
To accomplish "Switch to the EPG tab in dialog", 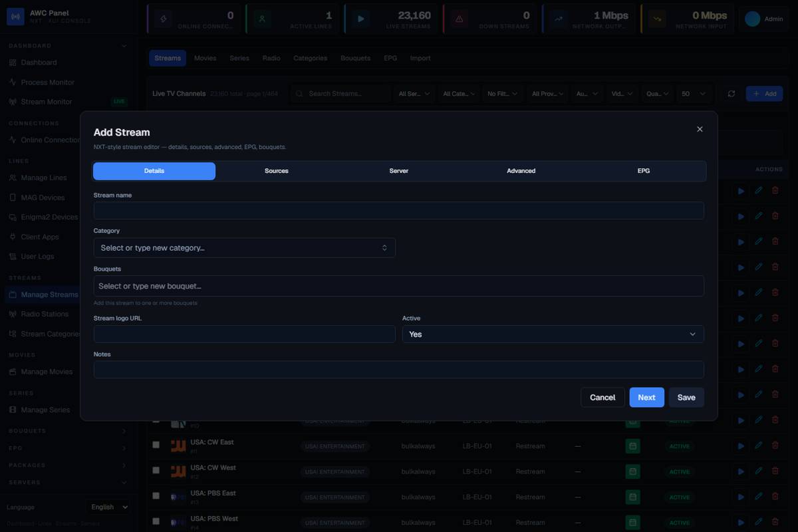I will pos(644,171).
